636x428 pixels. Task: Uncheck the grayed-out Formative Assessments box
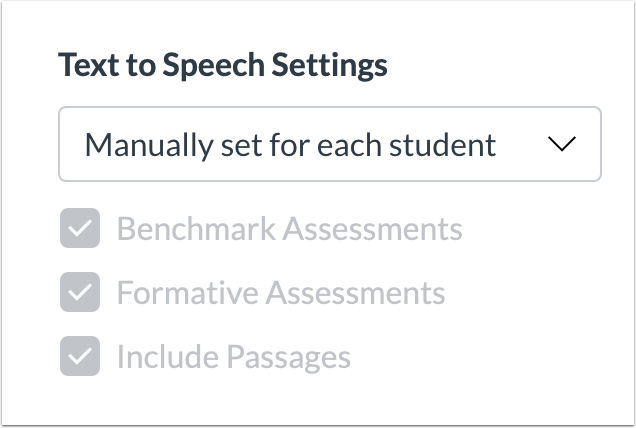tap(80, 292)
